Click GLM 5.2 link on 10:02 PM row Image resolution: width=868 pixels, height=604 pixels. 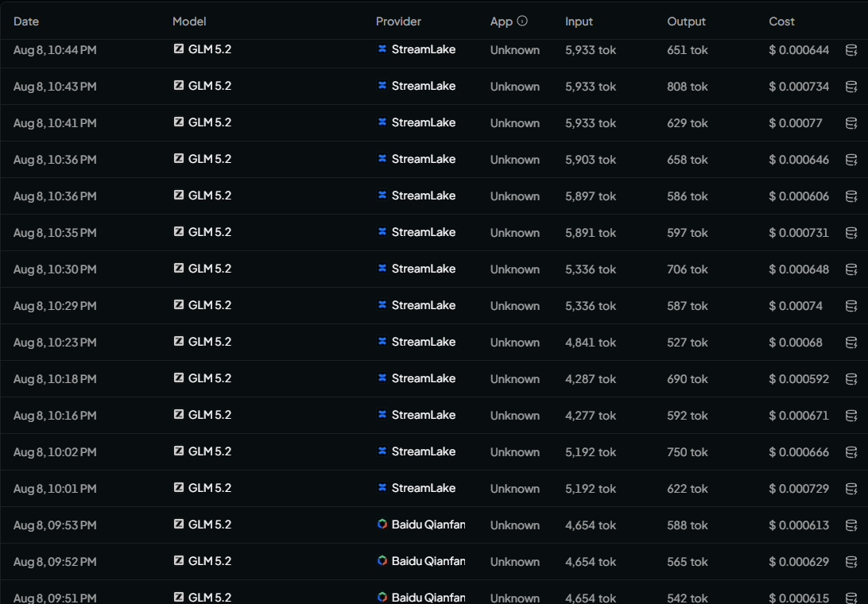tap(210, 451)
